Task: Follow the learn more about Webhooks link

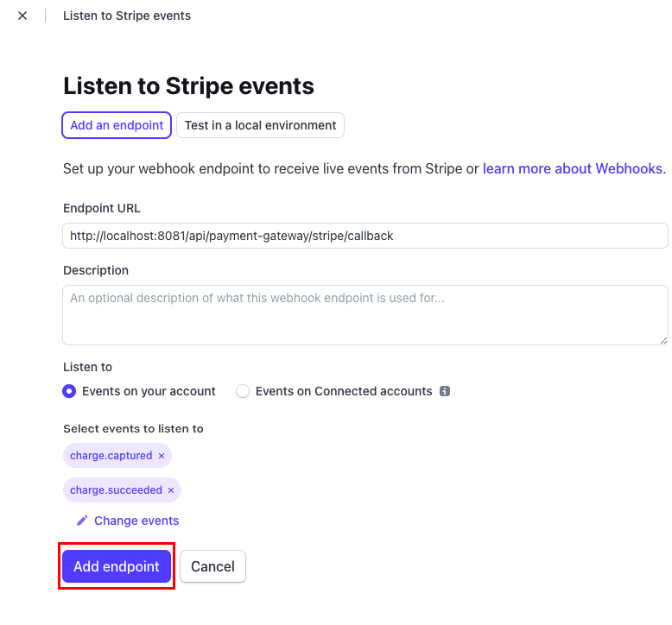Action: point(574,168)
